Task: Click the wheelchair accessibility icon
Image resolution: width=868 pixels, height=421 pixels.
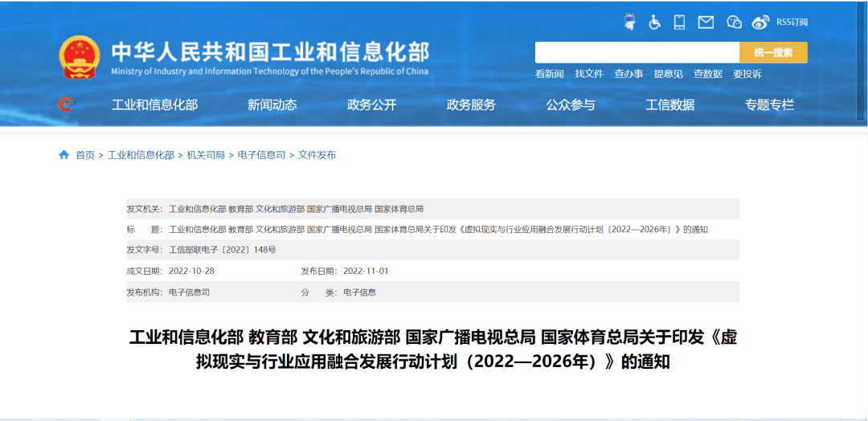Action: tap(655, 22)
